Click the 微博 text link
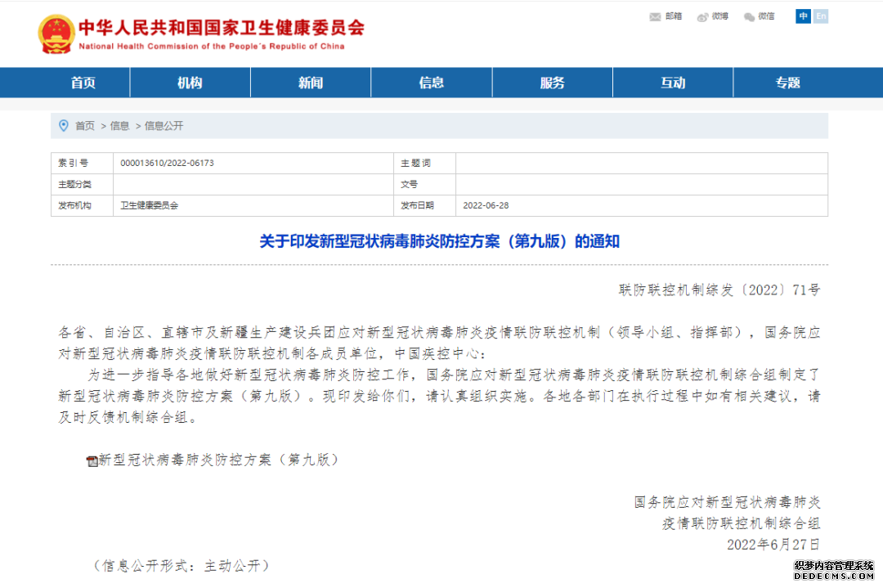 click(719, 16)
